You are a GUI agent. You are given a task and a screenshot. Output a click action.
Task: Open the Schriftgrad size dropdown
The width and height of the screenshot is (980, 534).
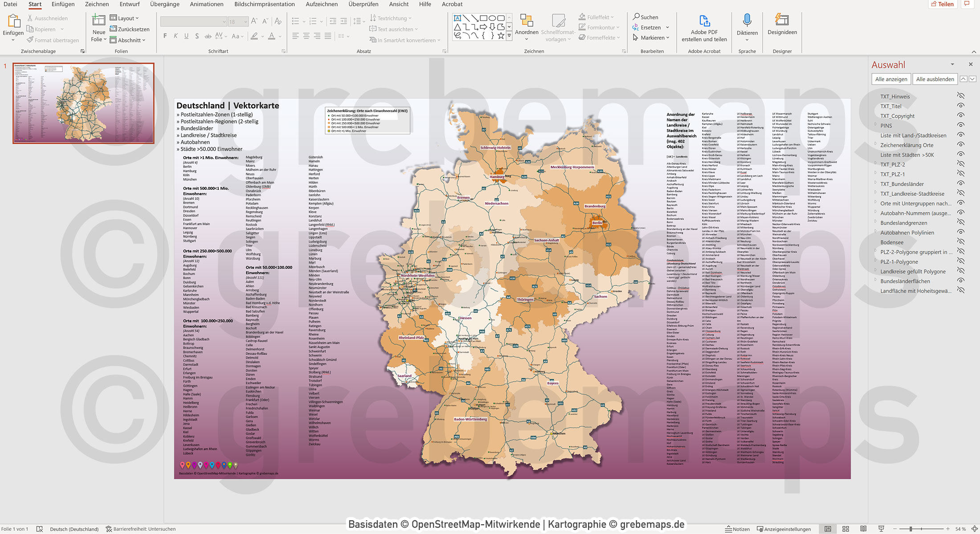click(x=244, y=21)
